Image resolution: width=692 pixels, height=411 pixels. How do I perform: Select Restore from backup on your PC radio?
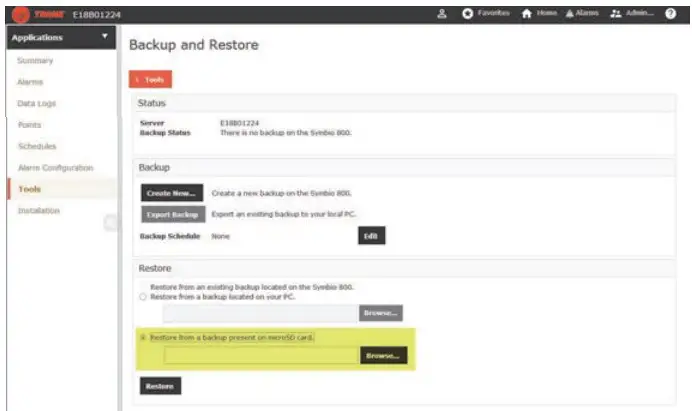pyautogui.click(x=143, y=297)
